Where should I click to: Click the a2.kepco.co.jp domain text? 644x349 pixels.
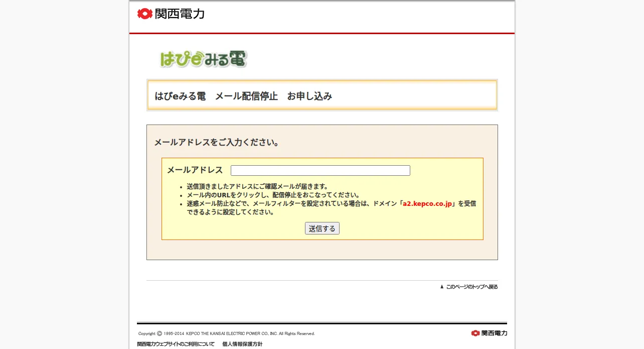427,204
